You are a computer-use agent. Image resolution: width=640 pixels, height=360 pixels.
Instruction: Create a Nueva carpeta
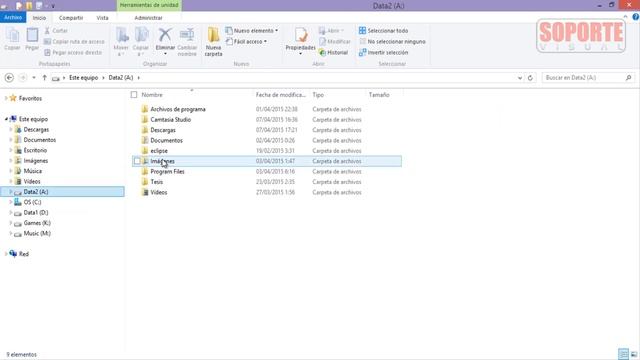[x=213, y=41]
